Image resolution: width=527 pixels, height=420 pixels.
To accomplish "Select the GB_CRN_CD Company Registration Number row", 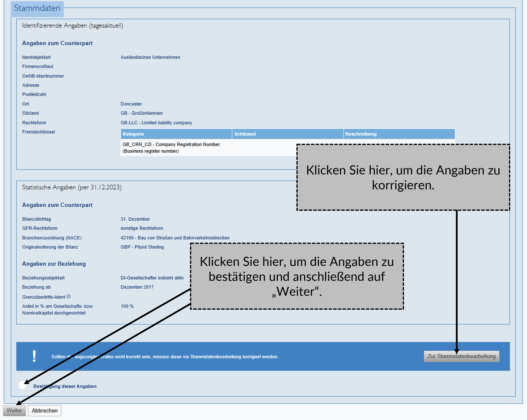I will (171, 148).
